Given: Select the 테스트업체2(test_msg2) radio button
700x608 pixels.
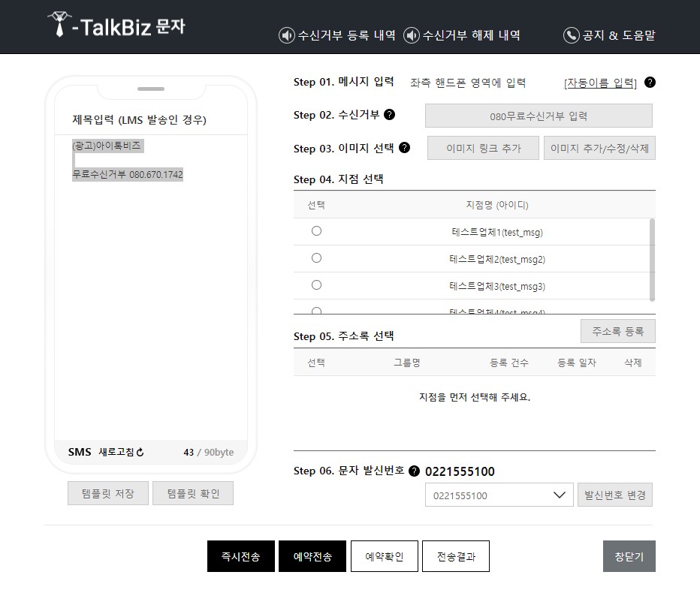Looking at the screenshot, I should click(316, 257).
